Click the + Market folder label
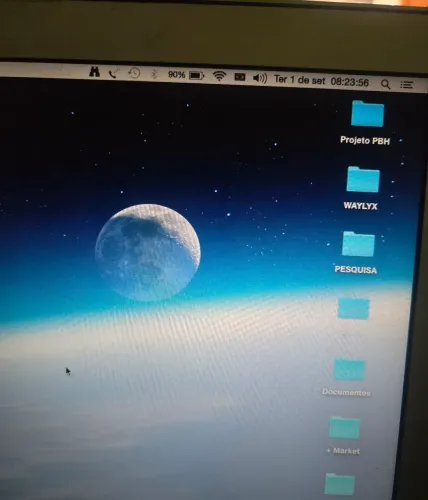Viewport: 428px width, 500px height. 343,451
